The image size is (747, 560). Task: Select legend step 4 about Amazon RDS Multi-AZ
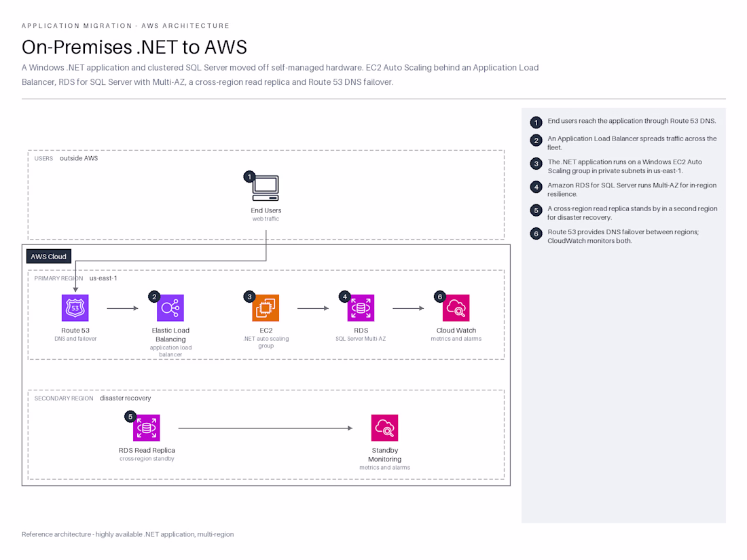623,189
